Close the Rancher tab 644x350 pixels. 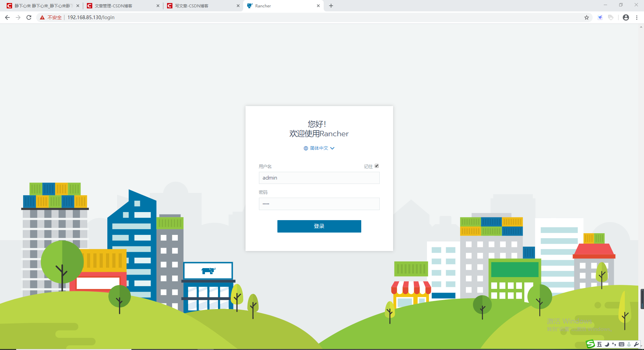pos(318,6)
